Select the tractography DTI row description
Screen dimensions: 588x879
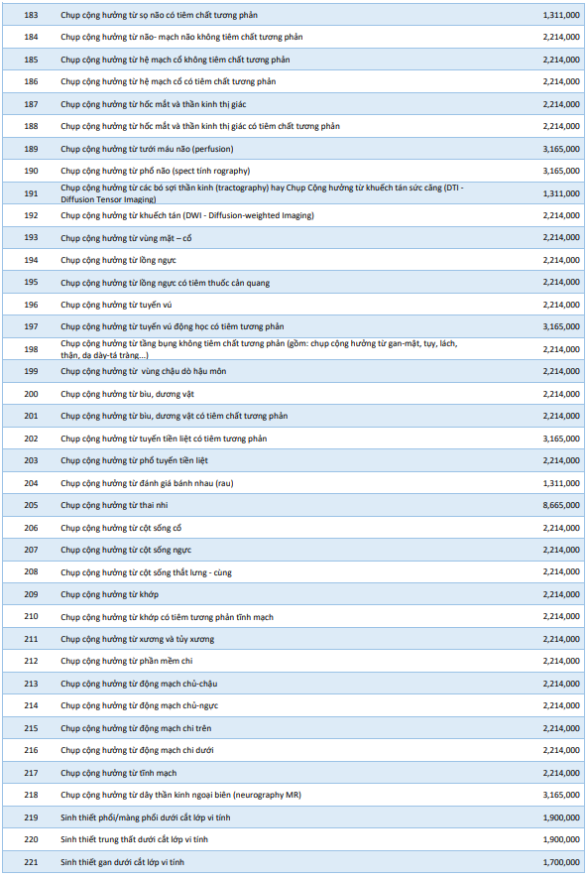(263, 193)
